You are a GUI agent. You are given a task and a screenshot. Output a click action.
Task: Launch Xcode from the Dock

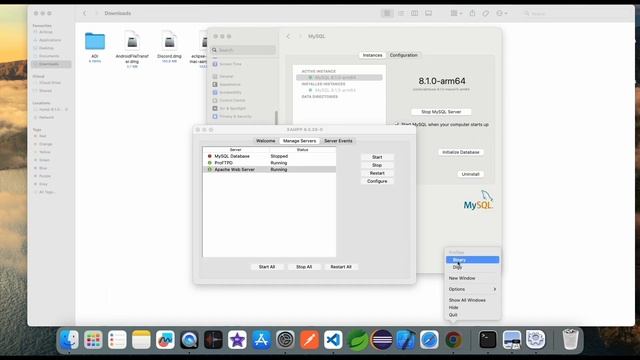pyautogui.click(x=405, y=340)
